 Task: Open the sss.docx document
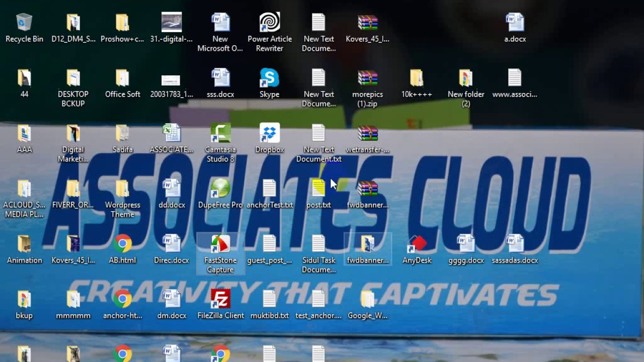220,83
